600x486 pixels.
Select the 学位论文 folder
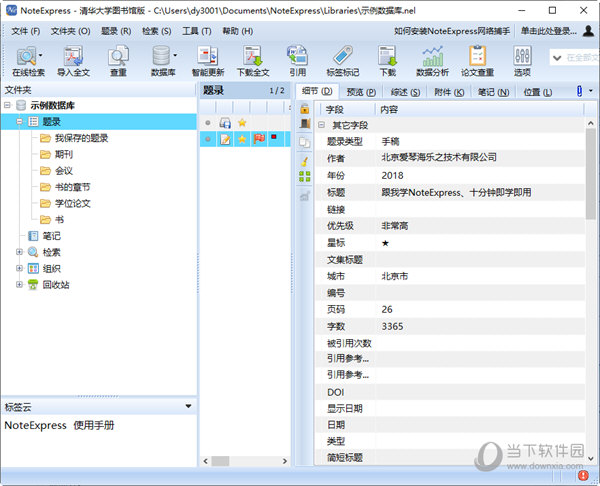point(73,203)
